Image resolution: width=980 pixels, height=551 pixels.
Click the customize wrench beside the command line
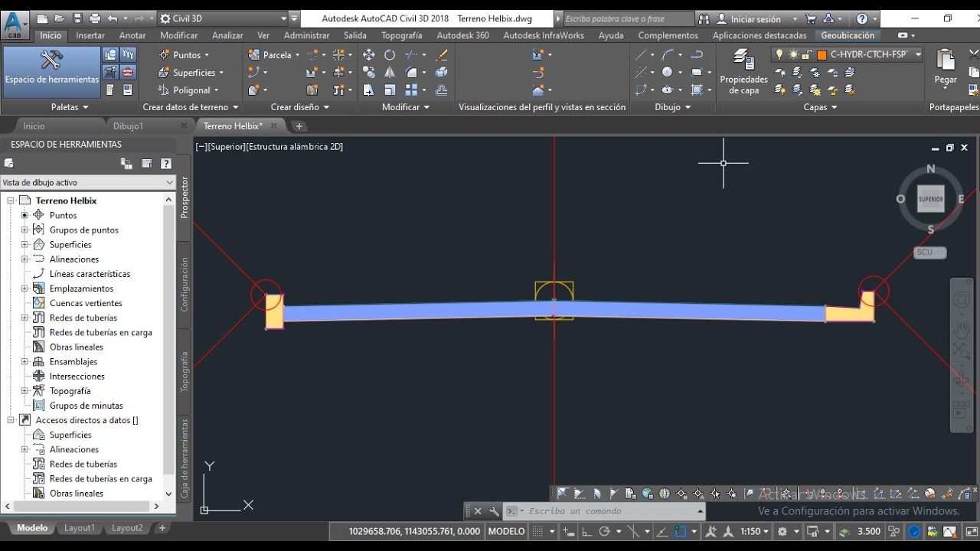point(494,511)
